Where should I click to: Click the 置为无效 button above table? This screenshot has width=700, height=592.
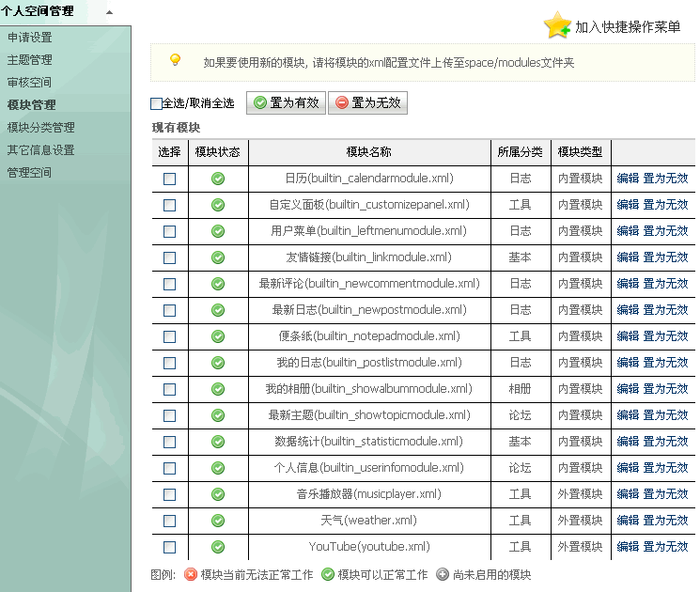point(368,103)
